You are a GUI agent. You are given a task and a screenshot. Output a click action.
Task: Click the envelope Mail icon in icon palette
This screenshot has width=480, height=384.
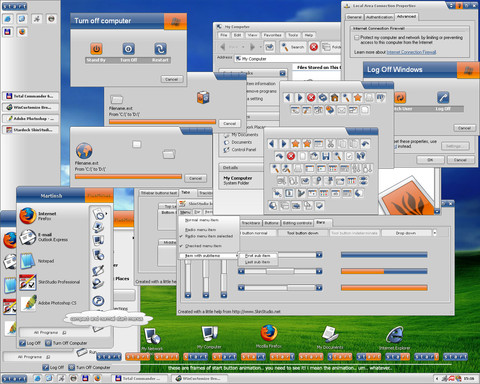pyautogui.click(x=341, y=110)
